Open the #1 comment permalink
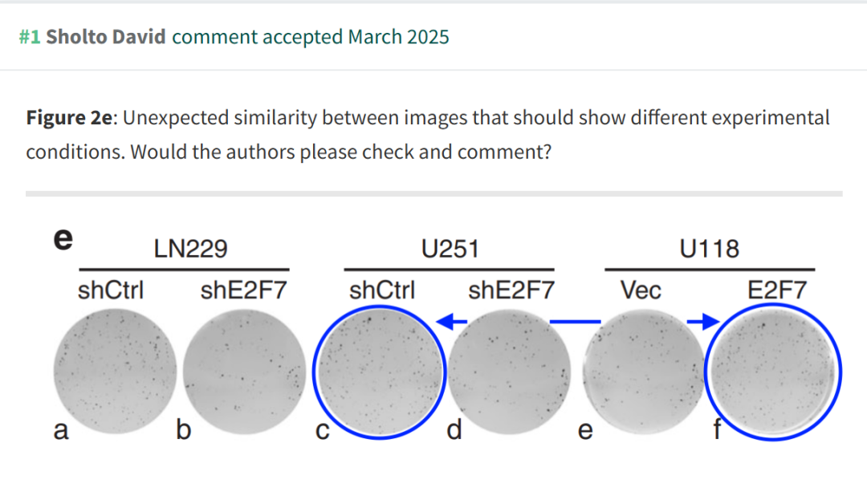This screenshot has width=867, height=504. (x=30, y=37)
